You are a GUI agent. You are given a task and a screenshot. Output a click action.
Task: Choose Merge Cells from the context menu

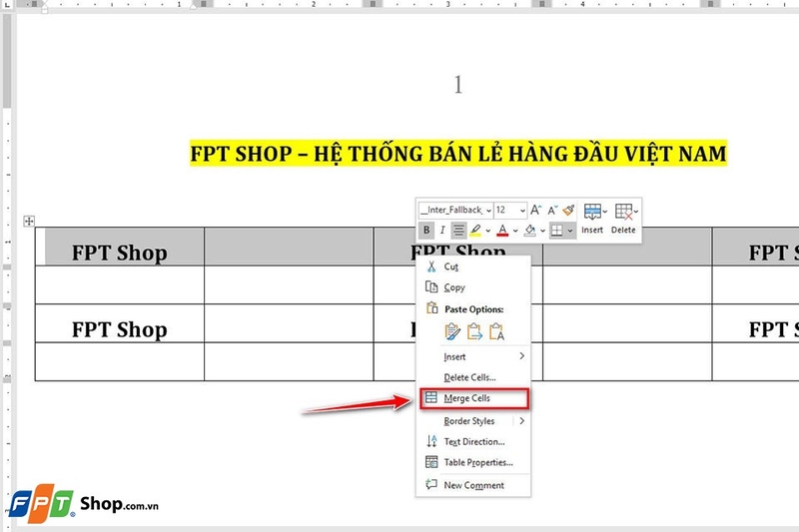(474, 398)
